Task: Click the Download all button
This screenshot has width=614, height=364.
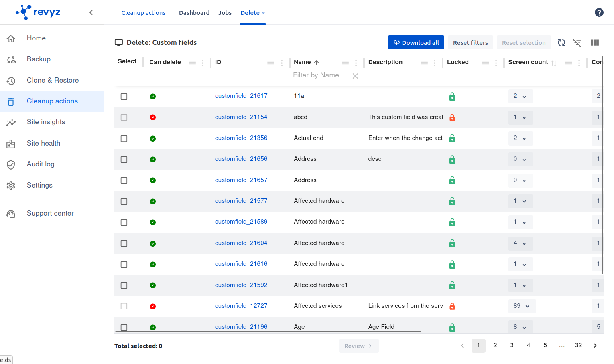Action: (416, 42)
